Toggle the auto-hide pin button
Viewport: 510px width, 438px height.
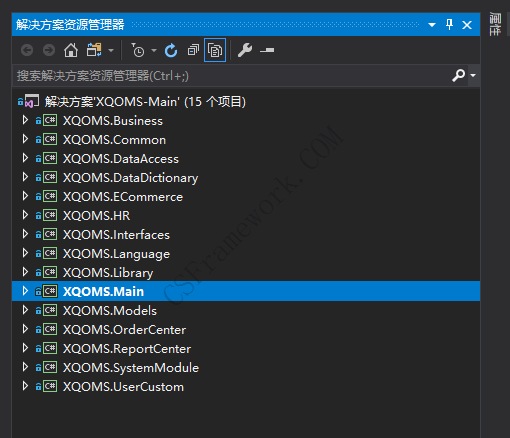(x=449, y=24)
